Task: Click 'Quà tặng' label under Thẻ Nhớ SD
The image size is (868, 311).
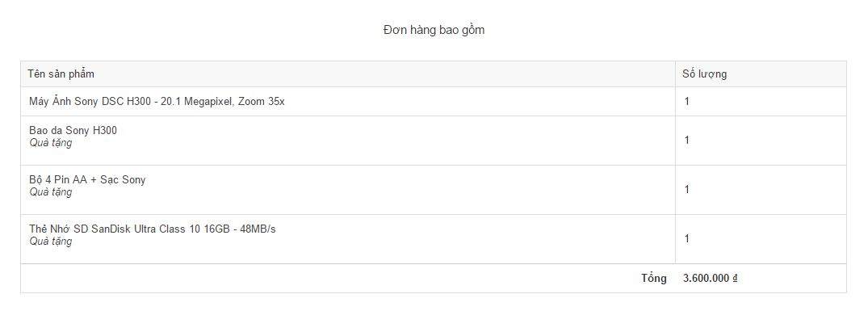Action: [x=50, y=242]
